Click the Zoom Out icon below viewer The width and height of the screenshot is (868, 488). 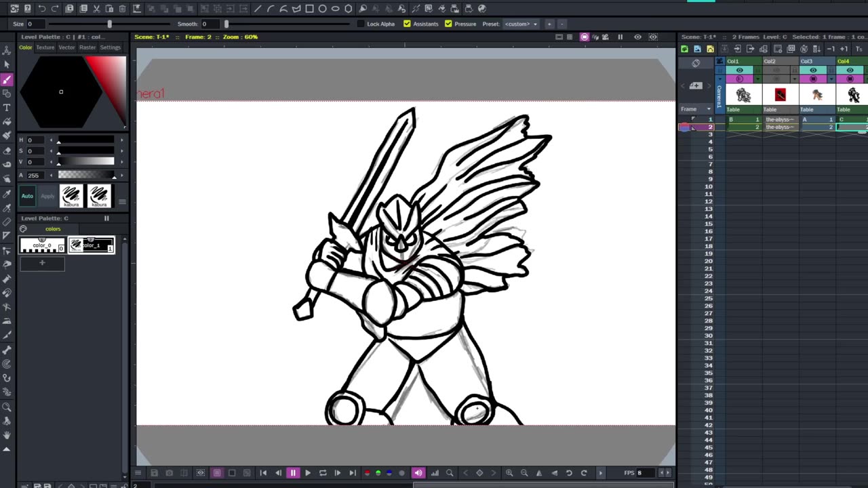[524, 473]
